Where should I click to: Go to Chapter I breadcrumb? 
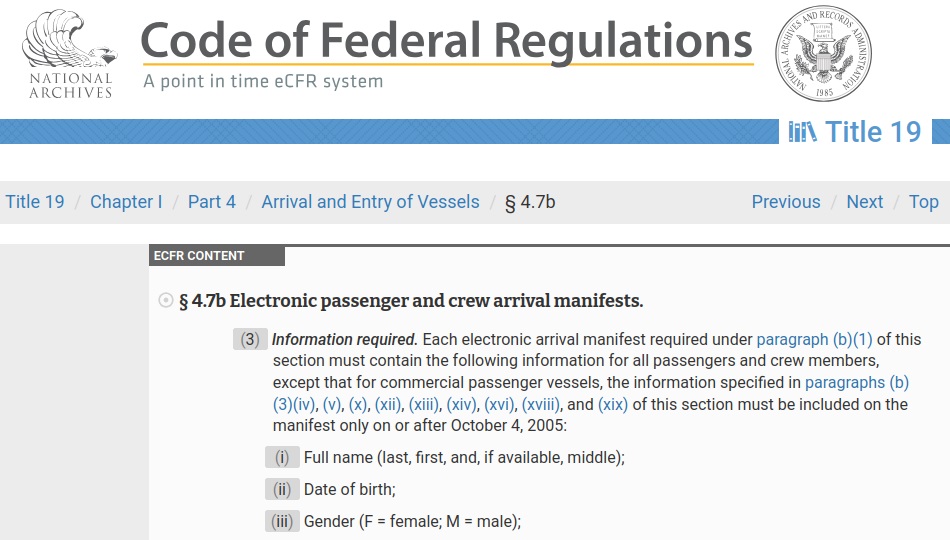(x=126, y=202)
